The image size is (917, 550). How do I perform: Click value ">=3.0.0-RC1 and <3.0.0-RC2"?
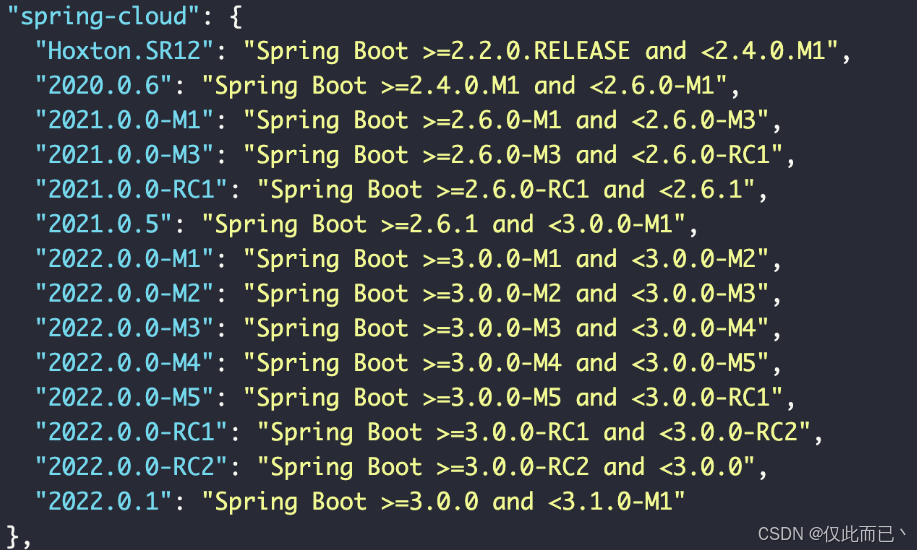tap(618, 432)
